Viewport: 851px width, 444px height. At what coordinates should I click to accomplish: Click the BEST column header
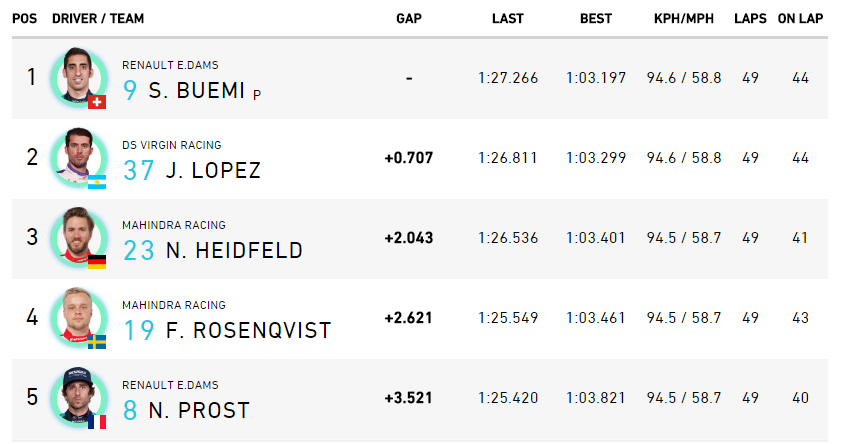tap(596, 18)
